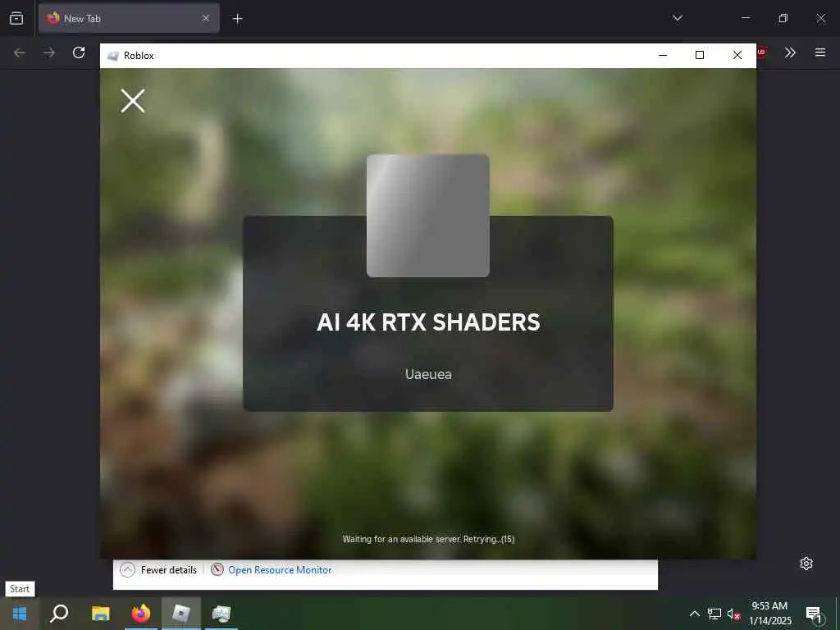Screen dimensions: 840x630
Task: Reload the current Firefox page
Action: (x=79, y=52)
